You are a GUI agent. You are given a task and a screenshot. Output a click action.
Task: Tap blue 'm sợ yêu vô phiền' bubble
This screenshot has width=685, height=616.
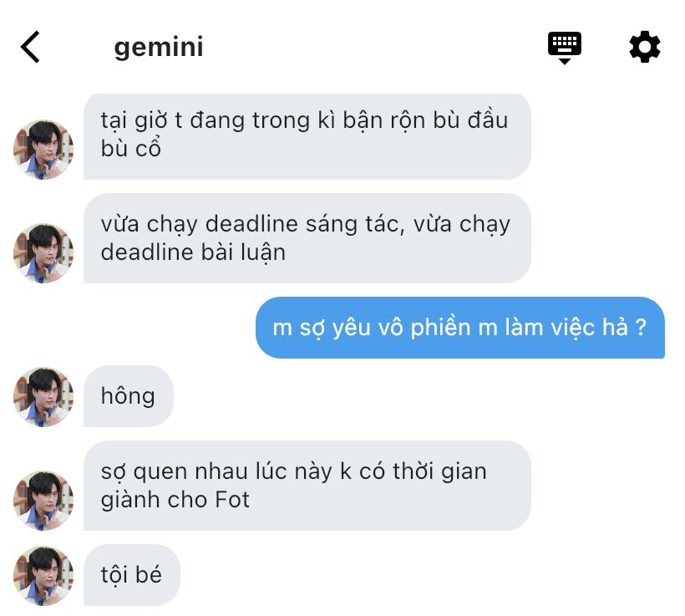coord(460,328)
